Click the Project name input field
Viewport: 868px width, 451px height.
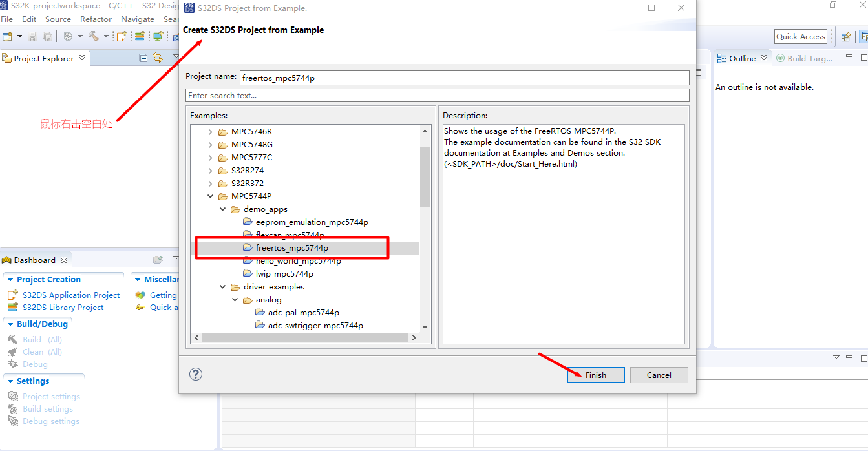464,78
